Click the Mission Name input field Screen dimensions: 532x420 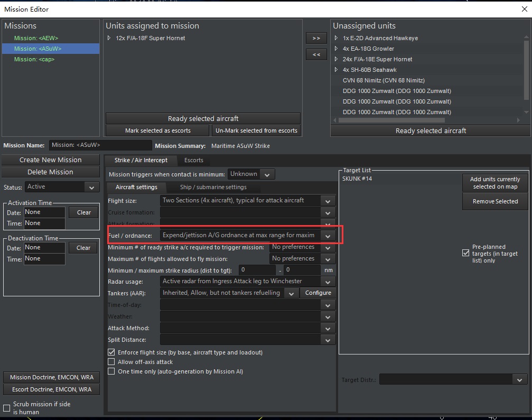(100, 145)
